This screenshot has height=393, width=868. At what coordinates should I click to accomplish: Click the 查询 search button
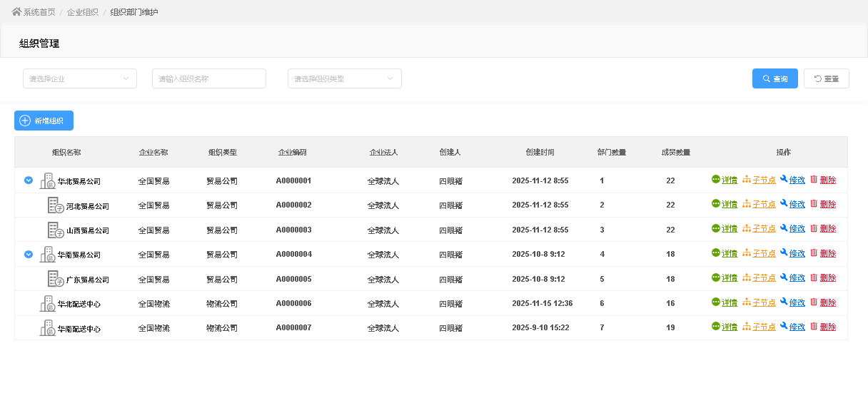point(774,78)
